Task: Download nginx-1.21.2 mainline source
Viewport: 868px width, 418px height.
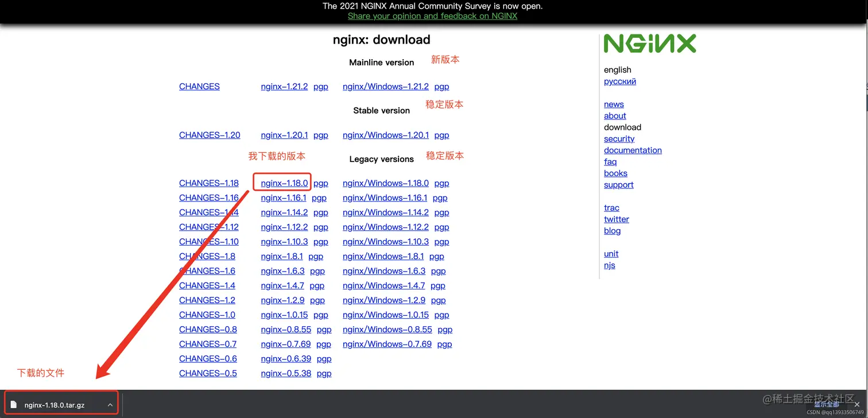Action: click(x=284, y=87)
